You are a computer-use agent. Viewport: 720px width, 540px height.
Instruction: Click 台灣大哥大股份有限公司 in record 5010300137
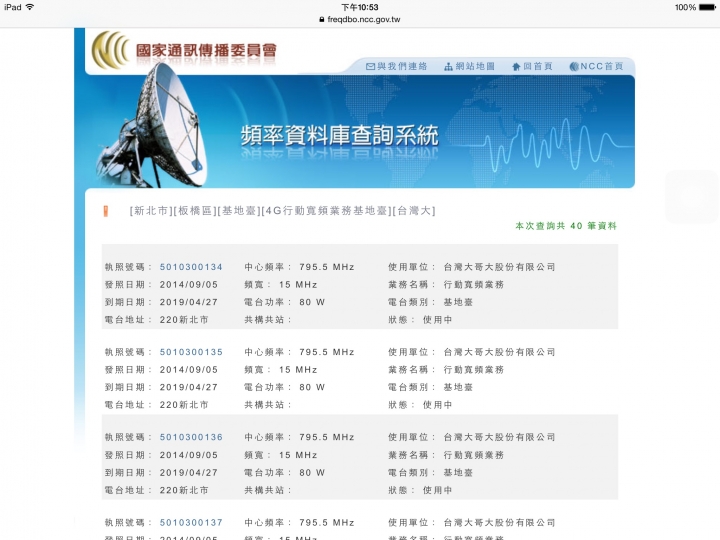pyautogui.click(x=500, y=523)
